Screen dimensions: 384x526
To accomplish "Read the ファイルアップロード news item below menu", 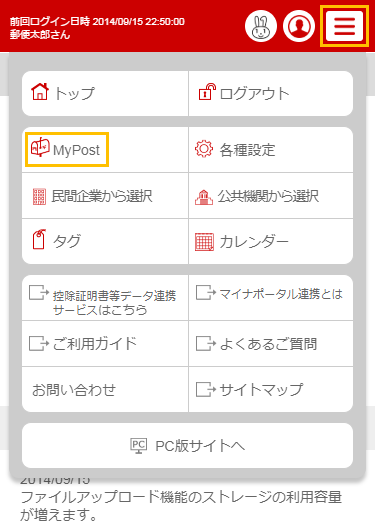I will pyautogui.click(x=181, y=501).
